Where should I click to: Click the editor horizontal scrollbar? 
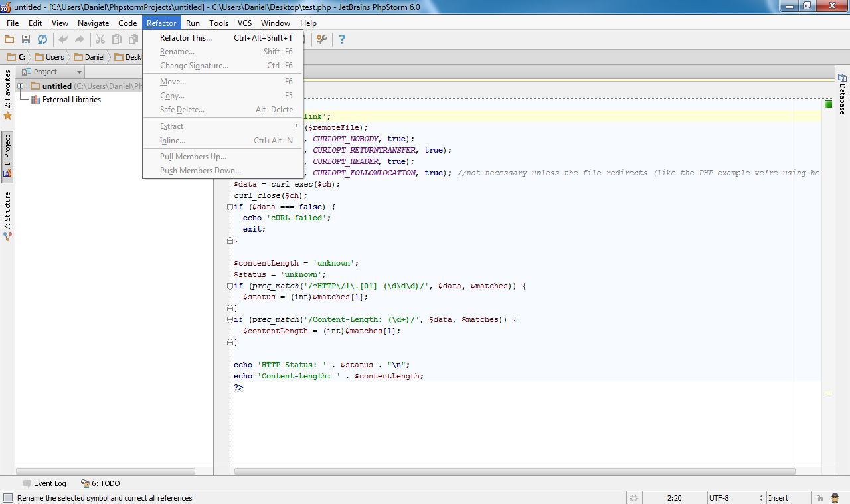pos(514,471)
